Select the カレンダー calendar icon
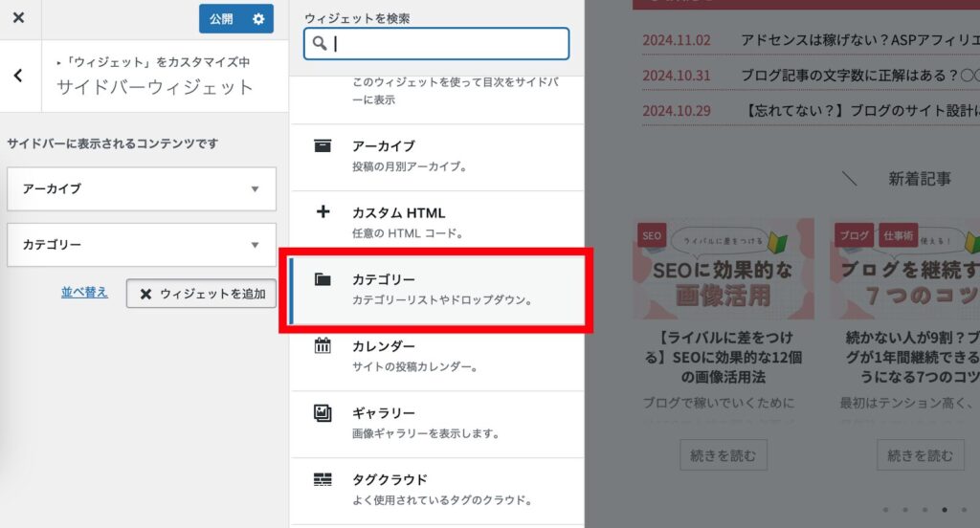Screen dimensions: 980x528 323,345
